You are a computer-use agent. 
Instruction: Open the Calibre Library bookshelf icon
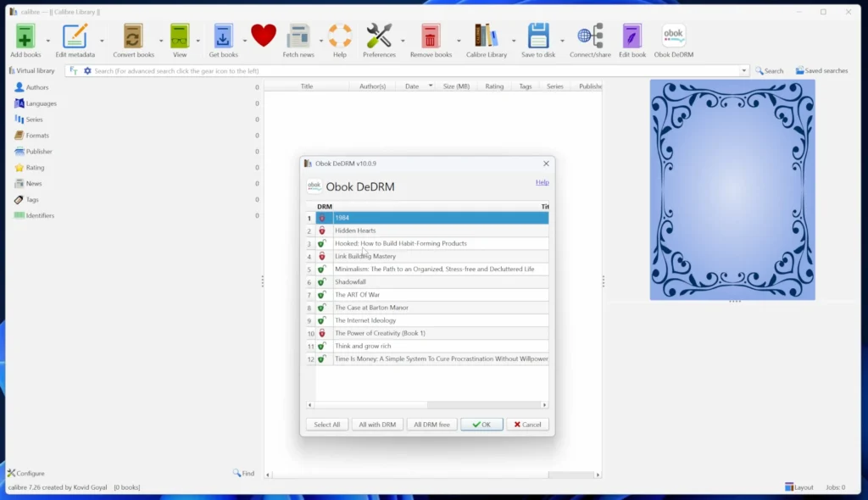click(486, 36)
